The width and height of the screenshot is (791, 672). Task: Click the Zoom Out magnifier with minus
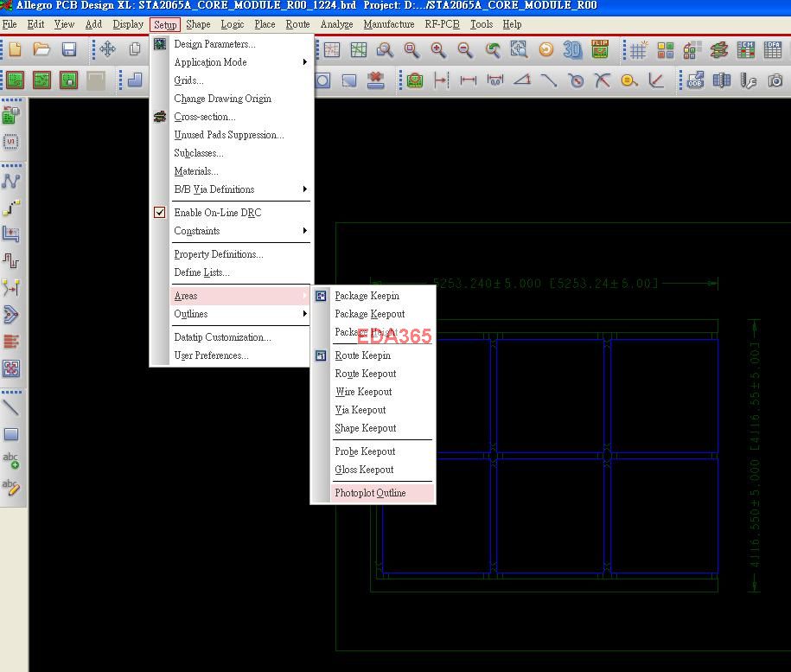[x=465, y=49]
